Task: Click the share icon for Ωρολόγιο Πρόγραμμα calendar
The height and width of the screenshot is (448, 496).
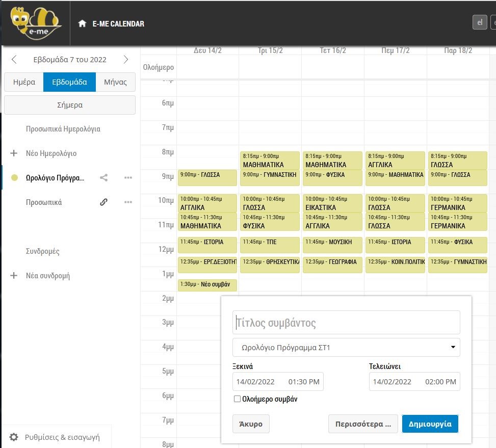Action: pyautogui.click(x=103, y=178)
